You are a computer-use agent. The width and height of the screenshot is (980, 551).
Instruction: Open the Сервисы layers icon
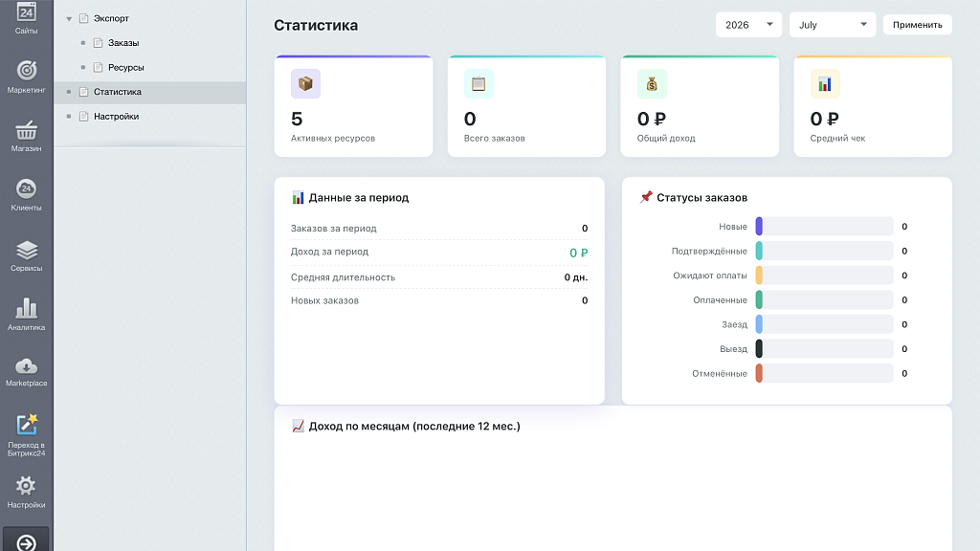26,251
